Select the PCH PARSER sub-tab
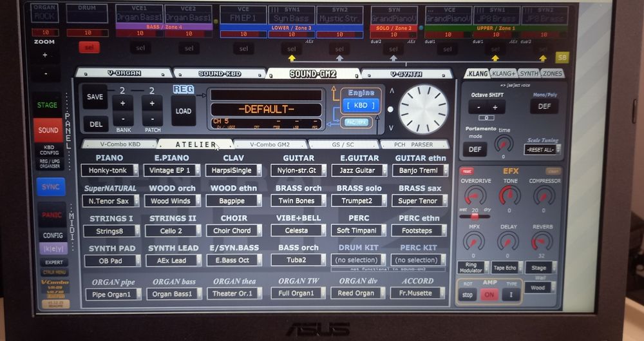Image resolution: width=644 pixels, height=341 pixels. [413, 144]
